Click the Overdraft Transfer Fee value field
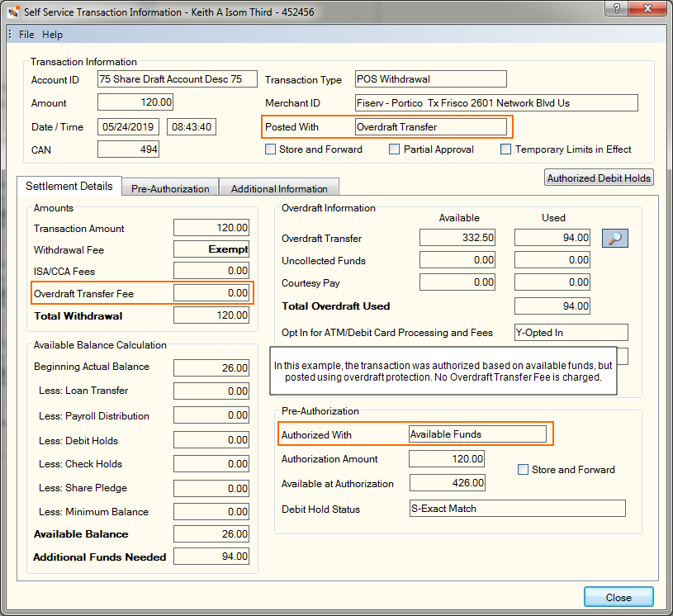The height and width of the screenshot is (616, 673). click(211, 293)
